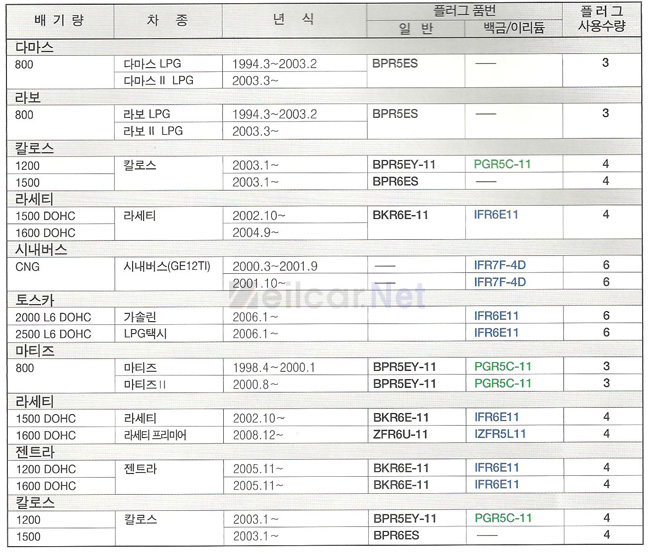
Task: Click the 젠트라 section heading
Action: point(35,452)
